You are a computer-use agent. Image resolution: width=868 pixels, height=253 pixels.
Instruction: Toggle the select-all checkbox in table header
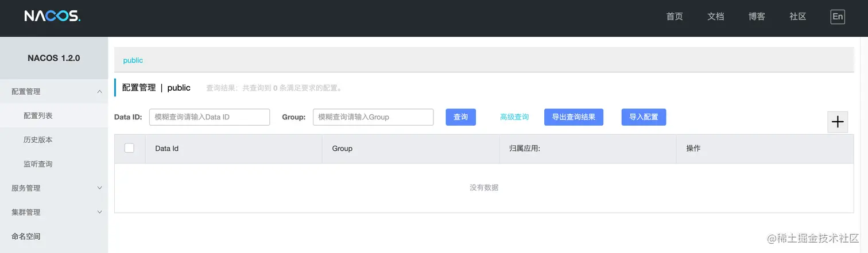129,148
